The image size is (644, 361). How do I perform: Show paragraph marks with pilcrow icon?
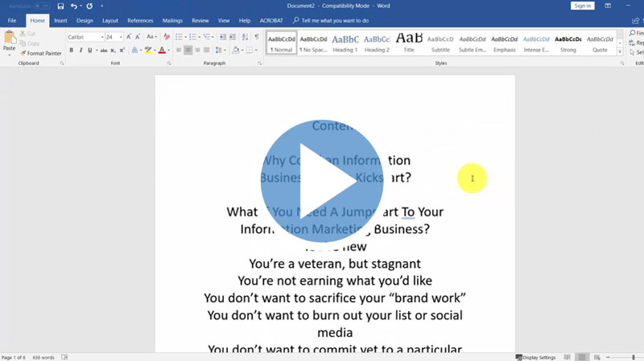pos(257,37)
